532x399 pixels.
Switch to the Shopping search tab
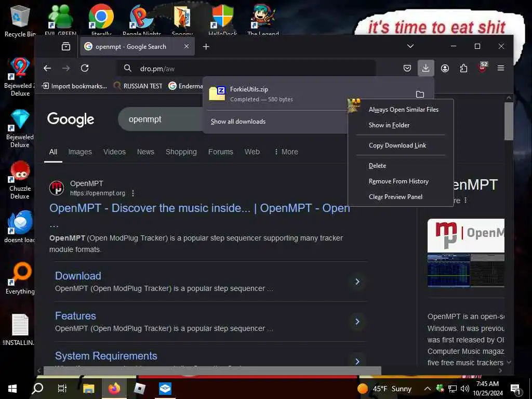181,152
